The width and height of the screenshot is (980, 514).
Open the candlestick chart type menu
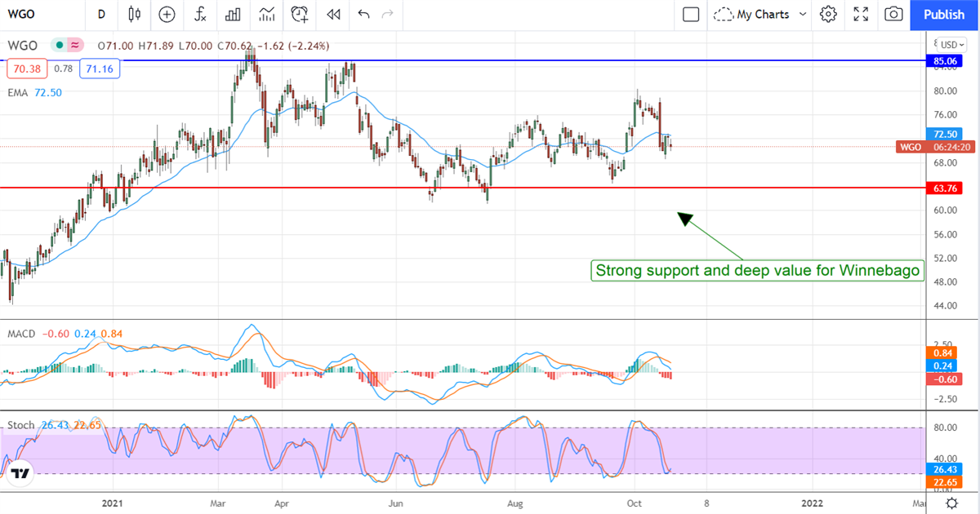pos(135,14)
